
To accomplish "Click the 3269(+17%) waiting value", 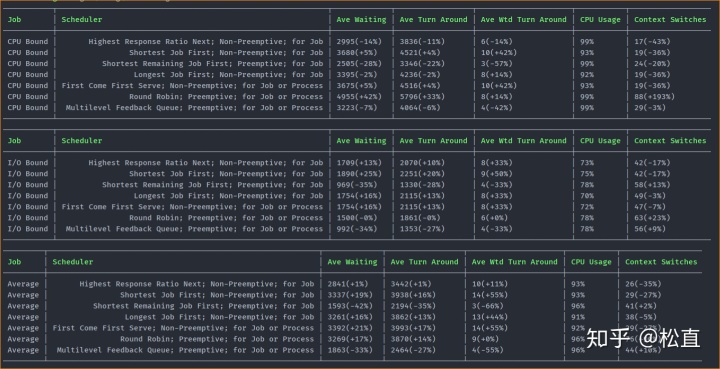I will click(350, 339).
